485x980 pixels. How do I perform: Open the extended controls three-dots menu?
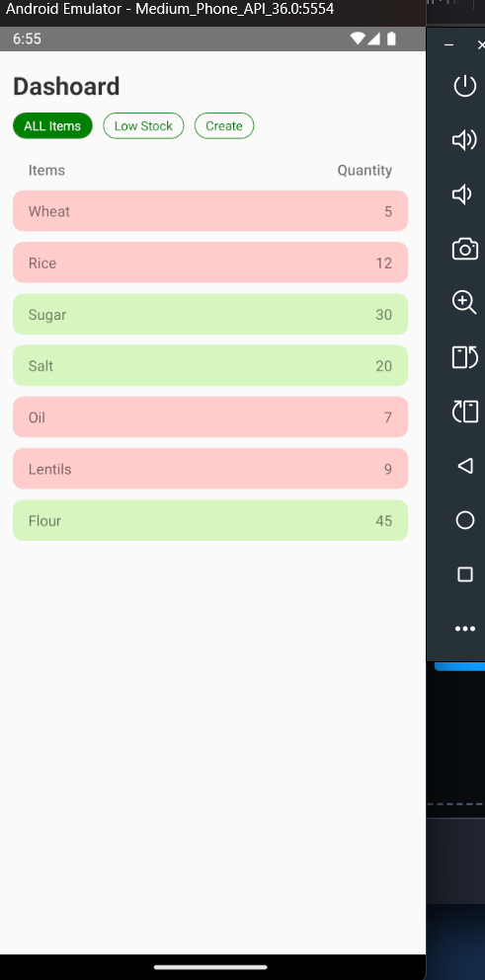point(464,629)
